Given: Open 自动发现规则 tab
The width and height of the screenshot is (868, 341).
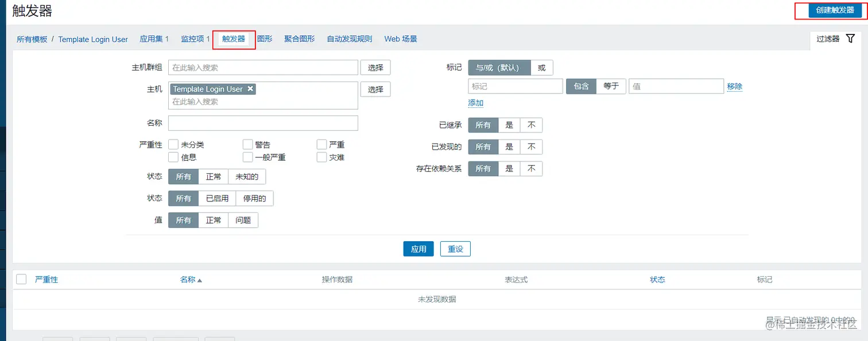Looking at the screenshot, I should click(350, 39).
